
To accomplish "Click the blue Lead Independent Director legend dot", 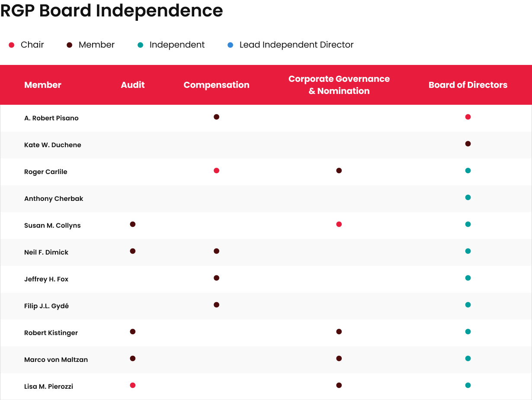I will tap(231, 45).
